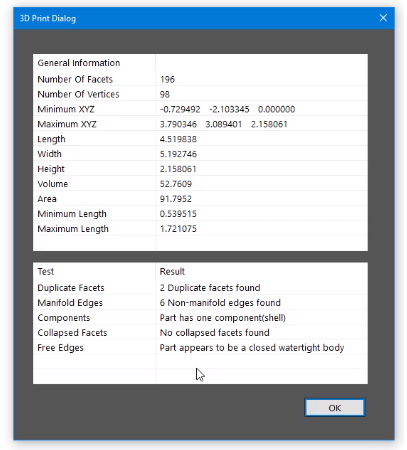The image size is (407, 450).
Task: Select the Minimum Length row
Action: [x=200, y=214]
